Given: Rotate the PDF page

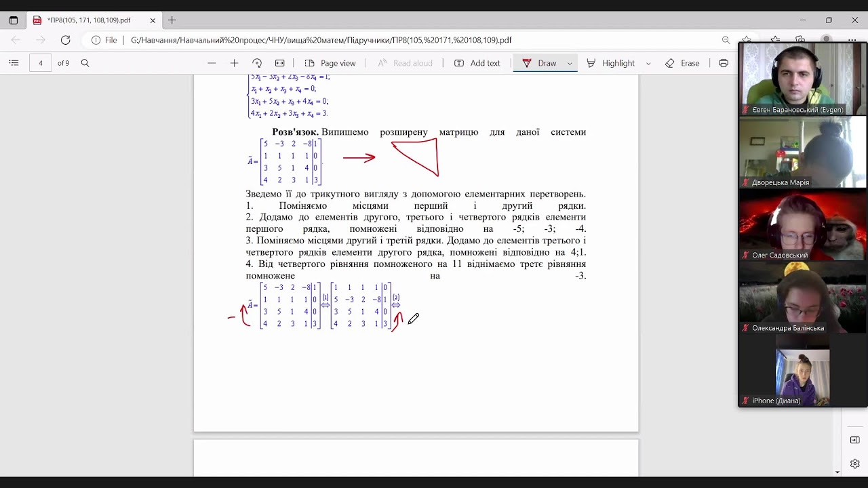Looking at the screenshot, I should pyautogui.click(x=257, y=63).
